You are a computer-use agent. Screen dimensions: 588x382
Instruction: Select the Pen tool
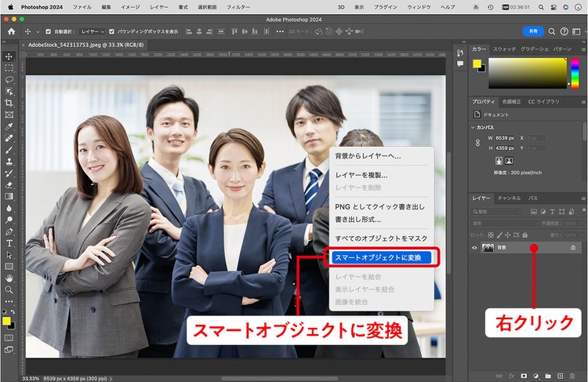[9, 231]
